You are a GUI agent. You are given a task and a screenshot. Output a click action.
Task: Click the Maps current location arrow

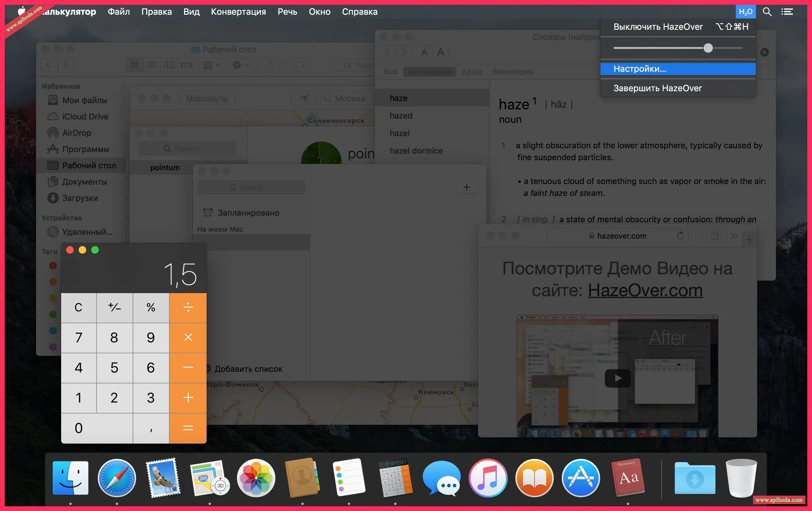(x=304, y=98)
